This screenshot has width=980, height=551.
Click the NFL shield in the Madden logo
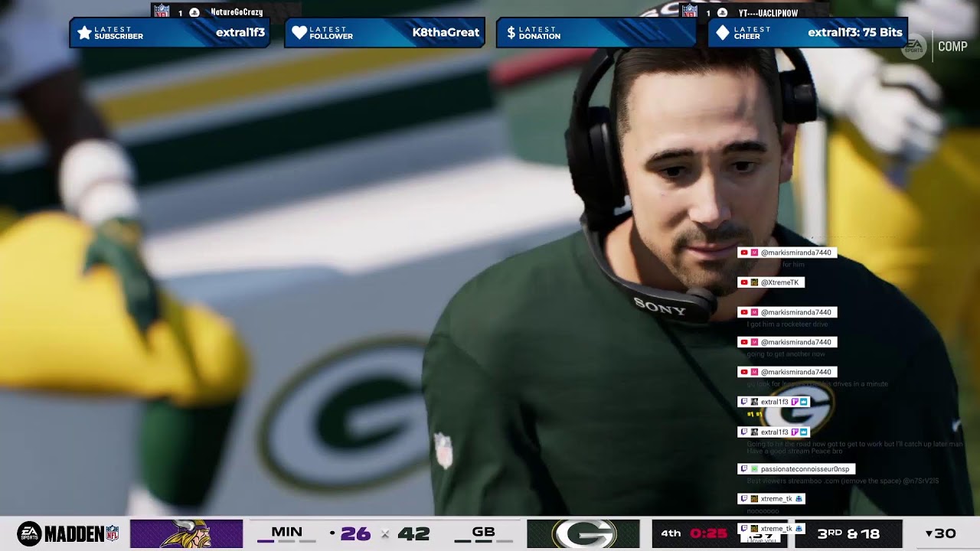[x=113, y=533]
